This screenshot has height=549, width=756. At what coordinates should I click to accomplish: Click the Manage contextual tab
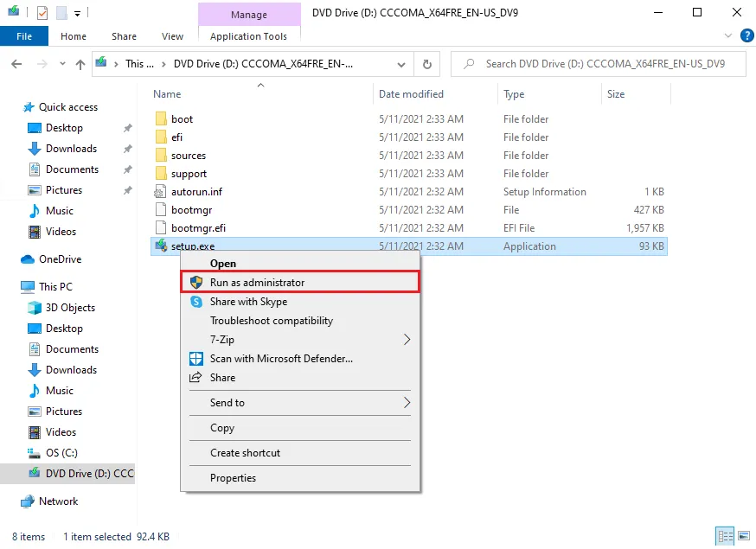coord(249,15)
